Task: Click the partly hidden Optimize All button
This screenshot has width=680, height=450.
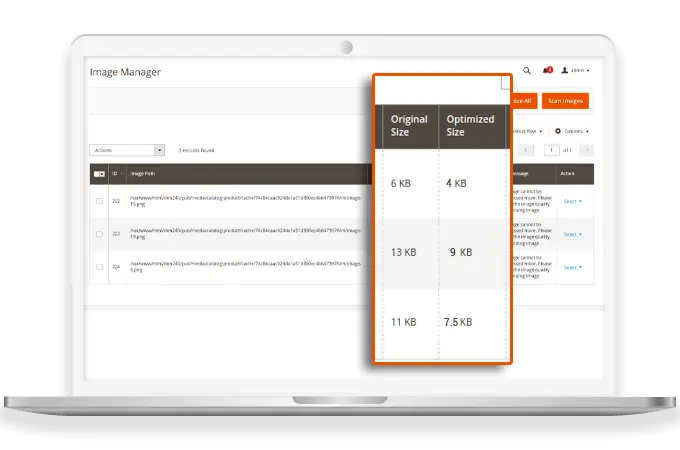Action: pyautogui.click(x=525, y=101)
